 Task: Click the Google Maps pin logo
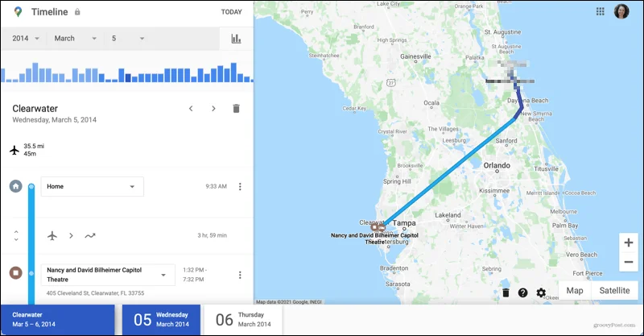[x=18, y=11]
